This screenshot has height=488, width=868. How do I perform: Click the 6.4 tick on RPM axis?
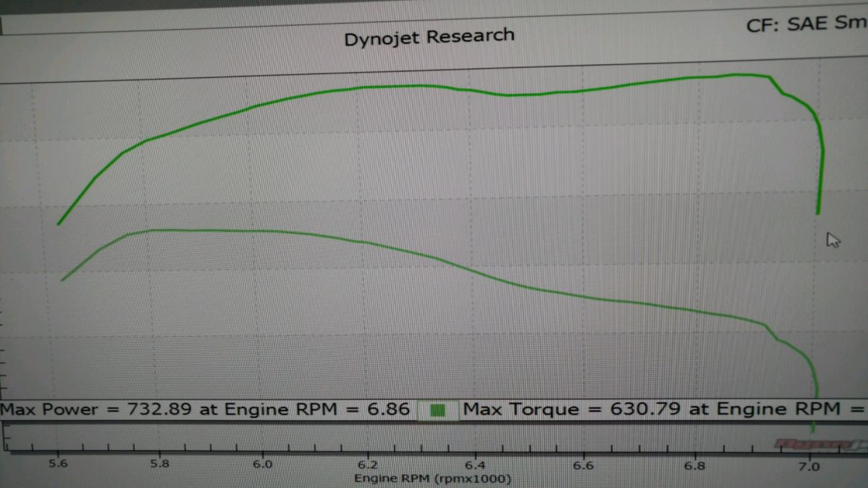475,465
